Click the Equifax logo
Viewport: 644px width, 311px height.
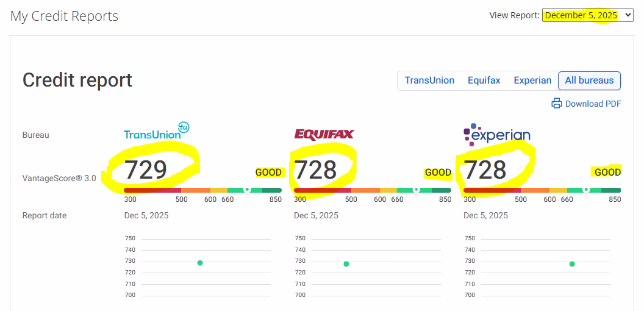coord(324,134)
